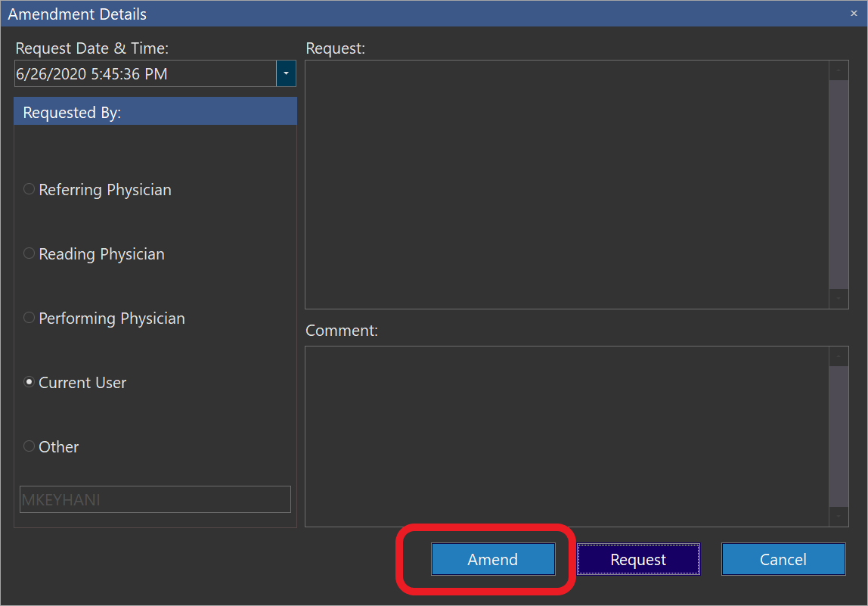Screen dimensions: 868x606
Task: Select the Referring Physician radio button
Action: point(29,189)
